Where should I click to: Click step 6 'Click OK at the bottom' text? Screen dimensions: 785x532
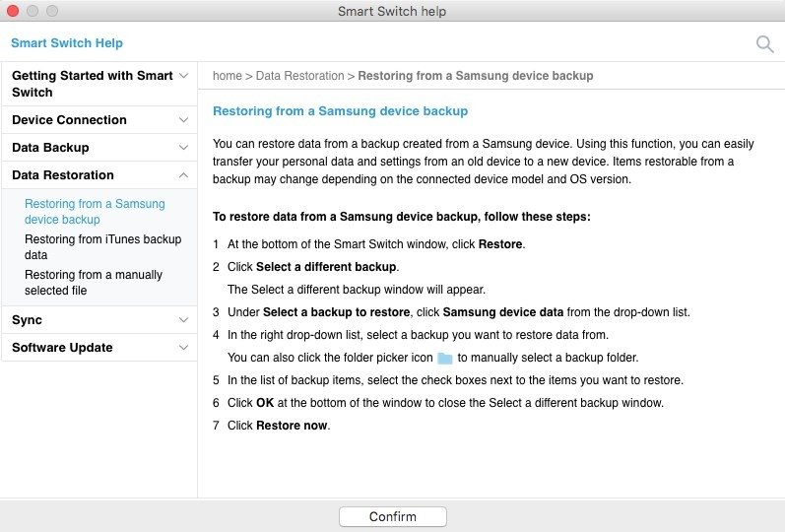click(x=445, y=403)
